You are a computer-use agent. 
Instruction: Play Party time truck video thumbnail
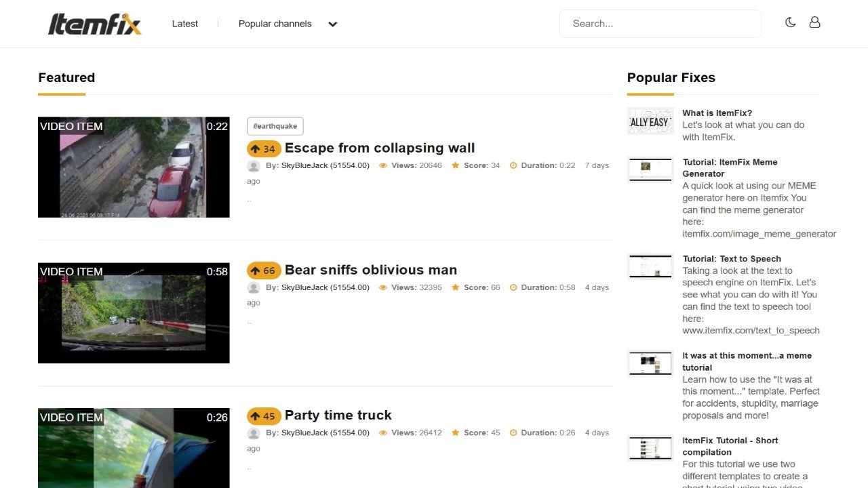click(x=134, y=448)
